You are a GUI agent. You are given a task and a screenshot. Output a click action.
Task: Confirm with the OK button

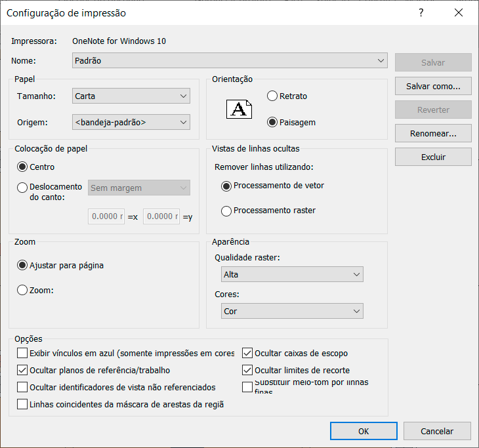point(364,431)
